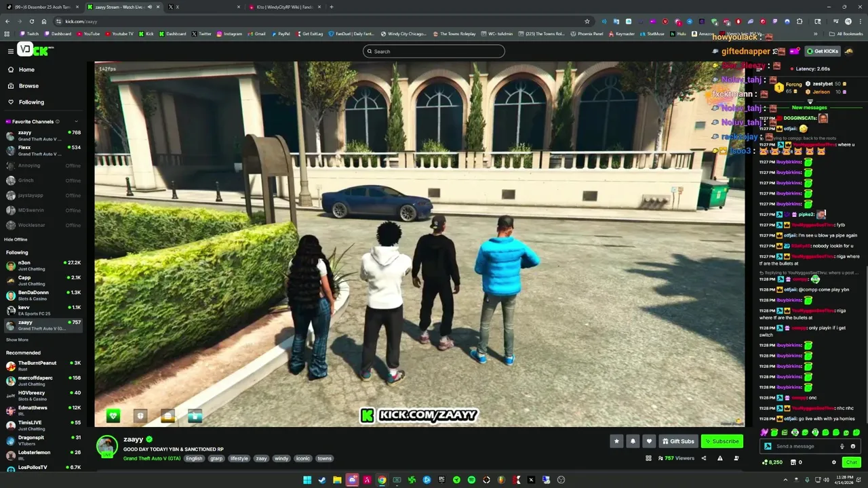Open Capp channel in Following list
Viewport: 868px width, 488px height.
click(42, 280)
